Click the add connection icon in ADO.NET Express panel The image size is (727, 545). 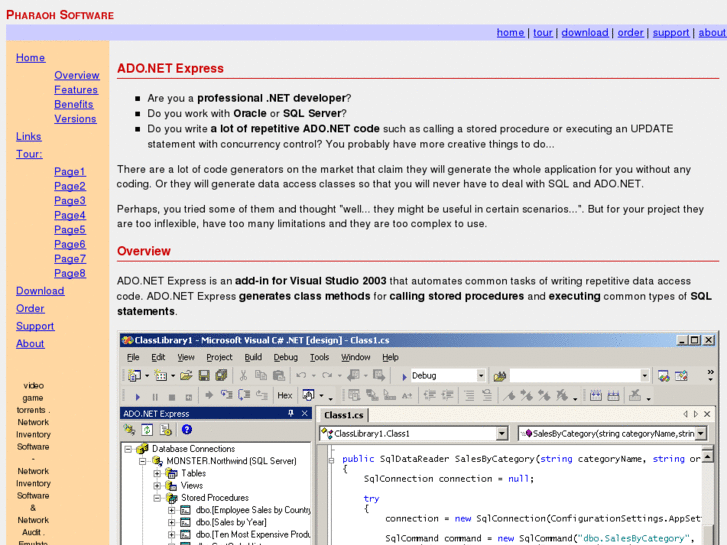coord(129,430)
